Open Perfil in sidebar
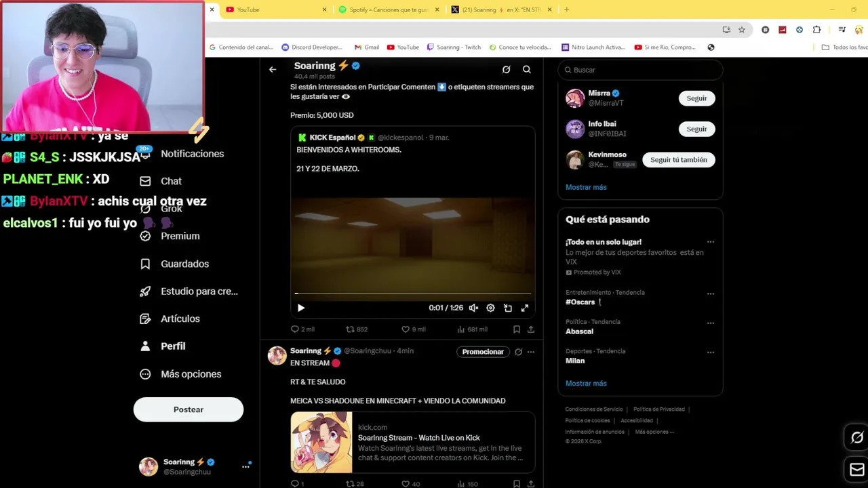This screenshot has width=868, height=488. [x=162, y=346]
